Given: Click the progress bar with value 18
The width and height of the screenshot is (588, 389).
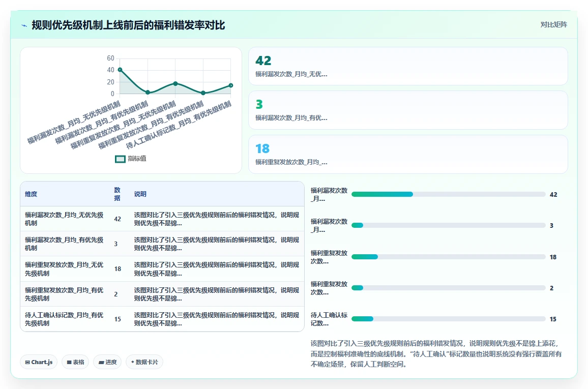Looking at the screenshot, I should [448, 257].
